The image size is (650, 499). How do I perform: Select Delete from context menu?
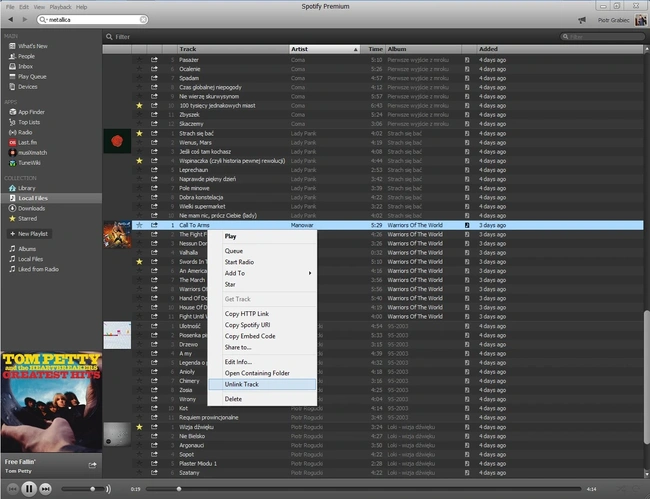[x=262, y=399]
